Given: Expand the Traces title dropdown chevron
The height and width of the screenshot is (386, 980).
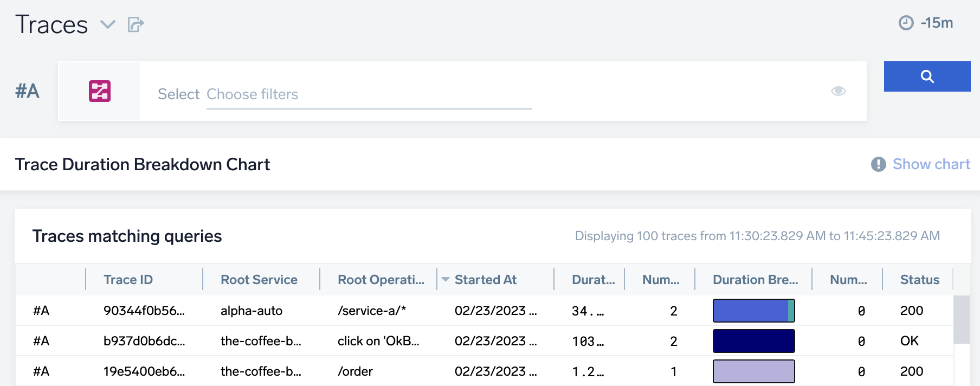Looking at the screenshot, I should click(x=108, y=24).
